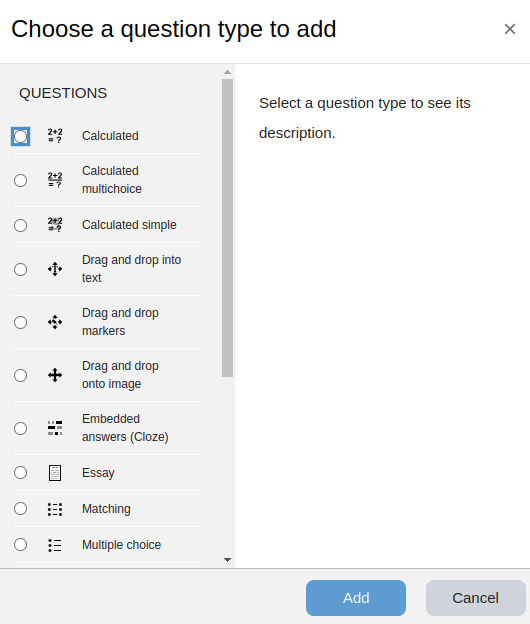Select the Matching radio button
Viewport: 530px width, 624px height.
[20, 508]
